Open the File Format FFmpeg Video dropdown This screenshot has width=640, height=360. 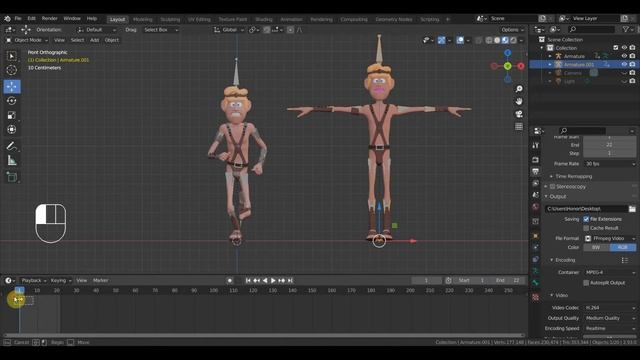pos(610,238)
